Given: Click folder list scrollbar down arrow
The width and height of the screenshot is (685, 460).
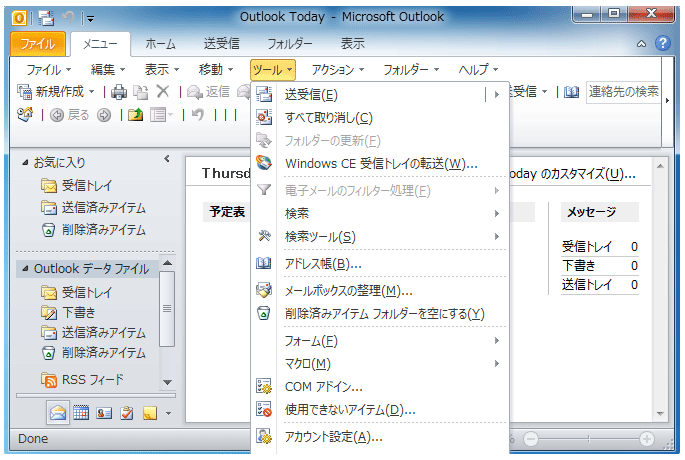Looking at the screenshot, I should tap(167, 382).
